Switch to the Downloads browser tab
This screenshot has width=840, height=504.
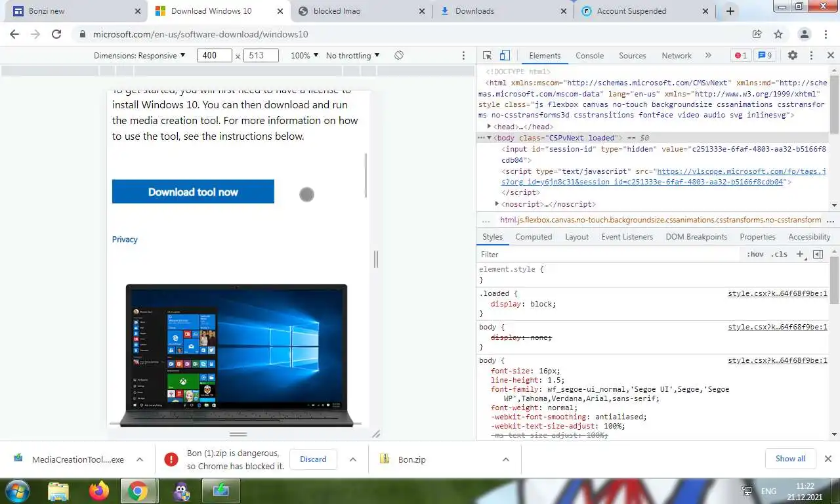click(503, 11)
